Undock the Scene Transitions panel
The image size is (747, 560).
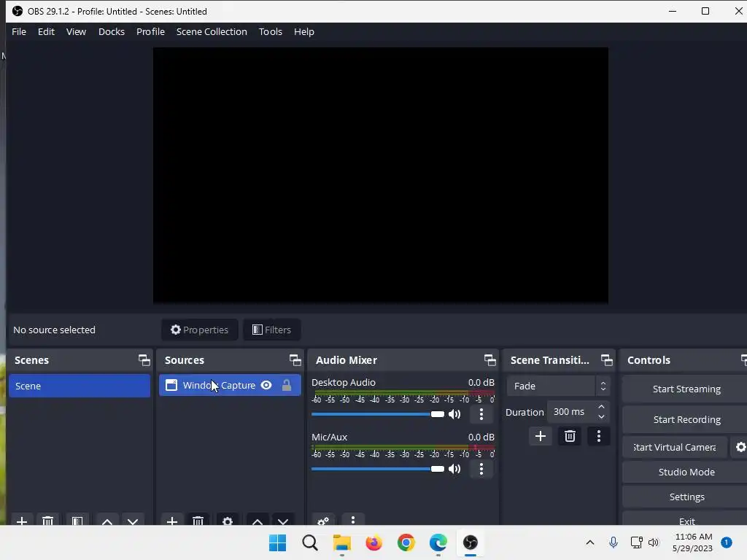(606, 360)
